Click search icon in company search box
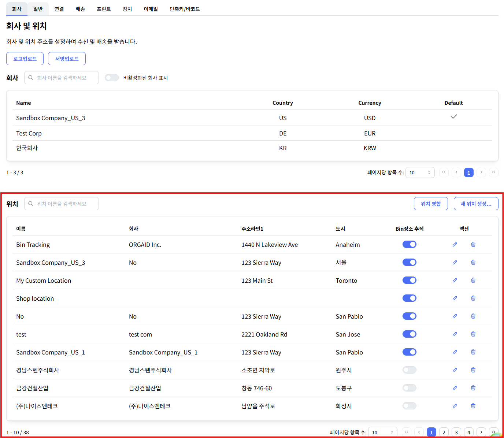 pyautogui.click(x=31, y=78)
